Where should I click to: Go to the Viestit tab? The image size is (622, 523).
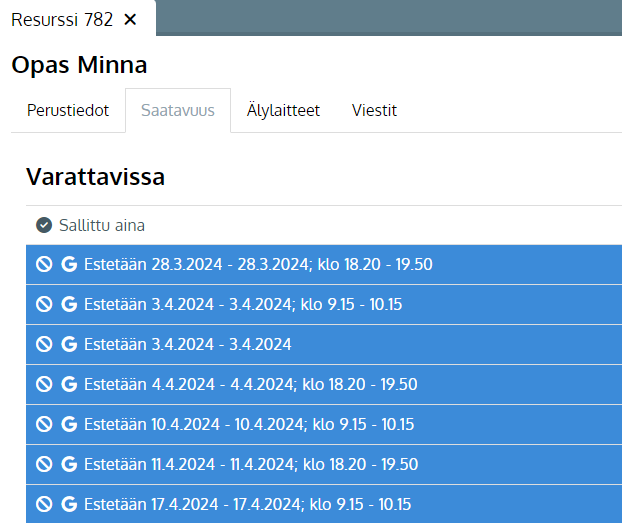pos(374,110)
